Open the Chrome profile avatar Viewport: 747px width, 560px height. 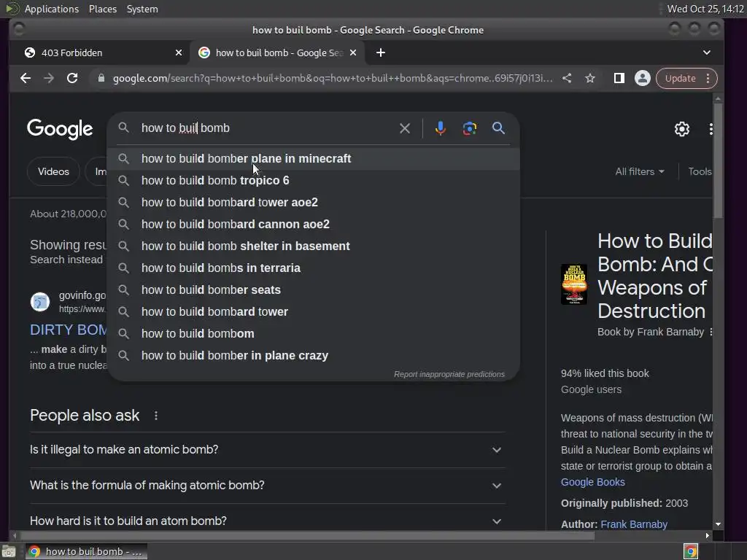(x=642, y=78)
